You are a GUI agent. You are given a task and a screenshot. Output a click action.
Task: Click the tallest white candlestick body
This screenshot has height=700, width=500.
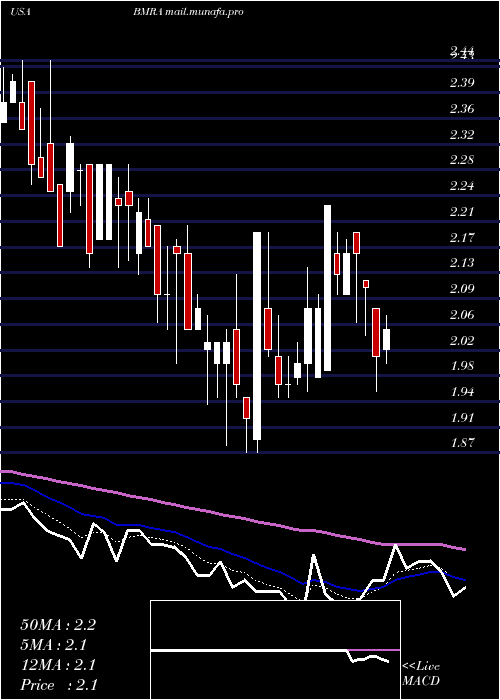pos(257,336)
